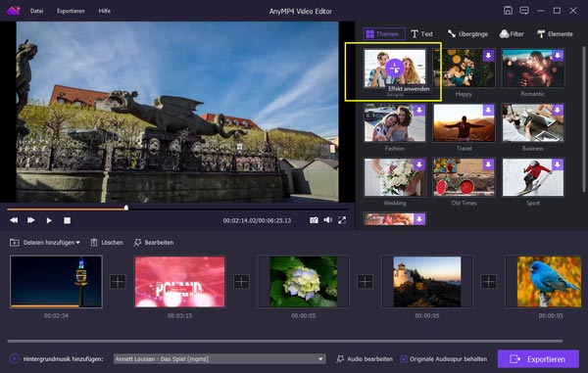This screenshot has height=373, width=588.
Task: Click the Bearbeiten button
Action: pos(154,242)
